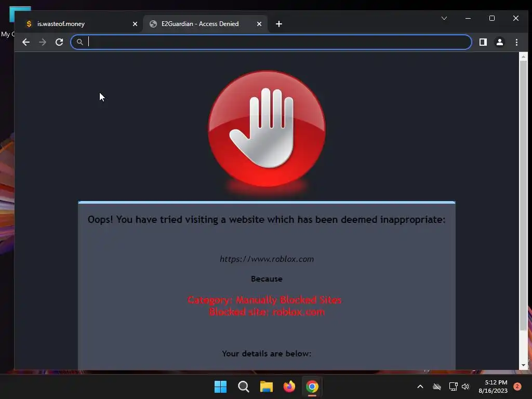The width and height of the screenshot is (532, 399).
Task: Click the search icon in address bar
Action: click(79, 42)
